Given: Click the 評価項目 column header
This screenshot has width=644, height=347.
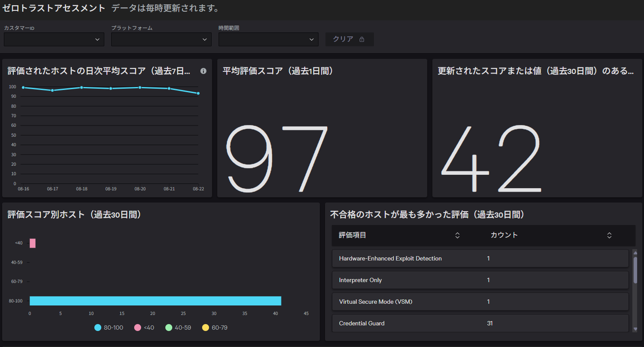Looking at the screenshot, I should pos(353,235).
